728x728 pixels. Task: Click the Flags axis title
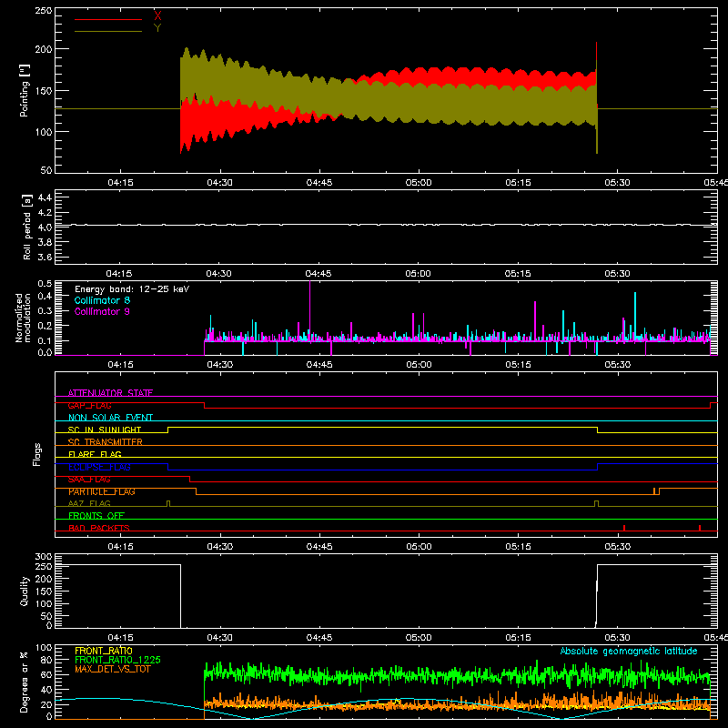pyautogui.click(x=36, y=454)
